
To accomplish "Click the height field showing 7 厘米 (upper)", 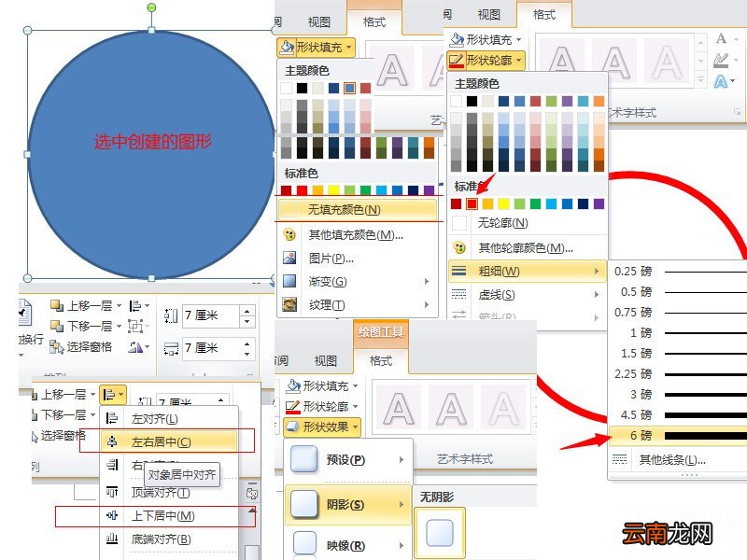I will [x=211, y=315].
